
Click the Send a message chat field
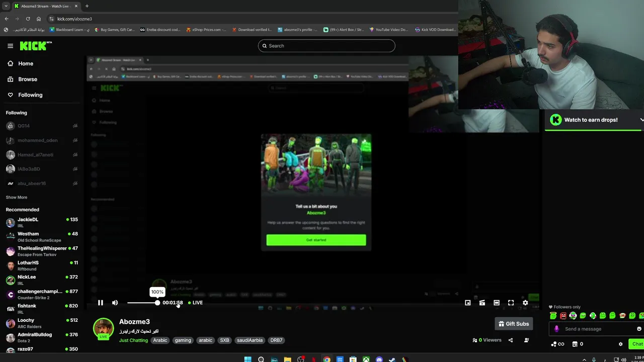pos(595,329)
